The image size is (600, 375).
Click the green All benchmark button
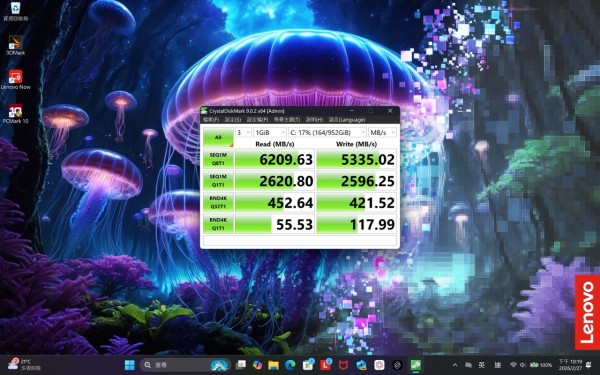(x=218, y=137)
